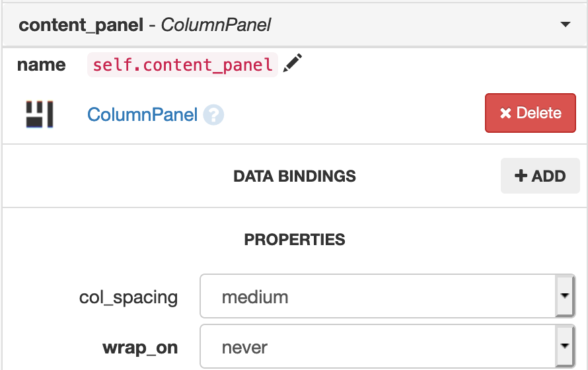Open the col_spacing dropdown arrow
Image resolution: width=588 pixels, height=370 pixels.
(565, 296)
